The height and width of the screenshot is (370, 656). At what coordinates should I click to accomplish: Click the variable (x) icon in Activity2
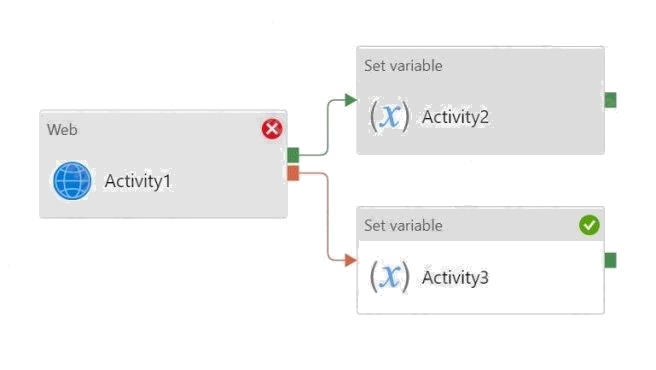click(390, 116)
